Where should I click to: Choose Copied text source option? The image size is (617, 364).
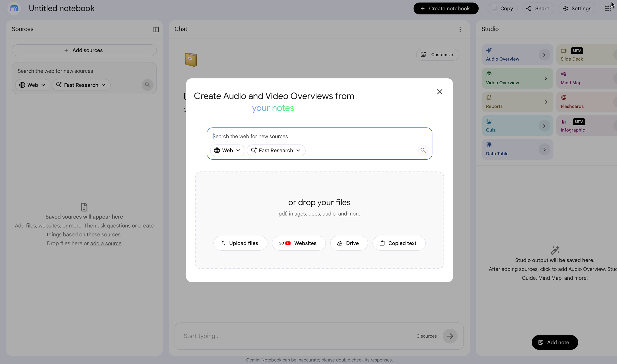(399, 243)
